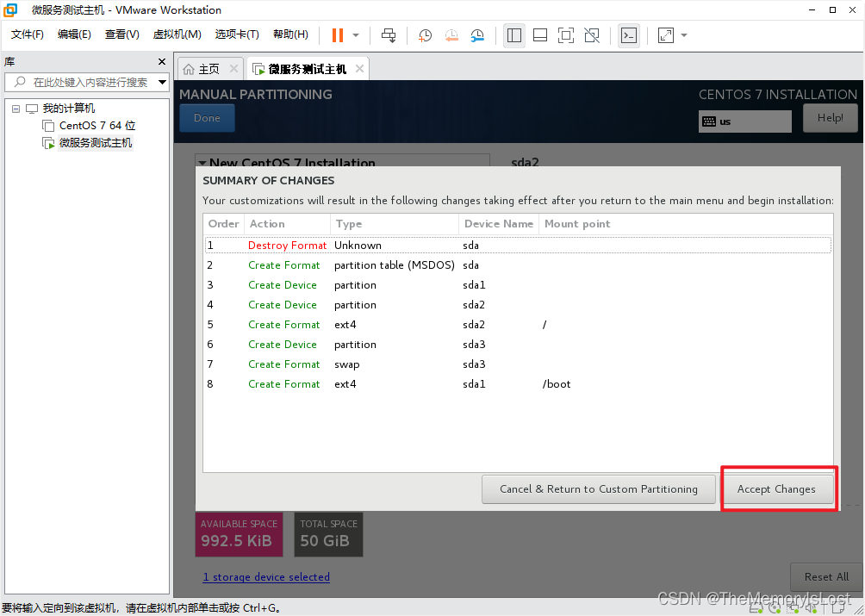The height and width of the screenshot is (616, 865).
Task: Click the Unity mode icon
Action: (592, 35)
